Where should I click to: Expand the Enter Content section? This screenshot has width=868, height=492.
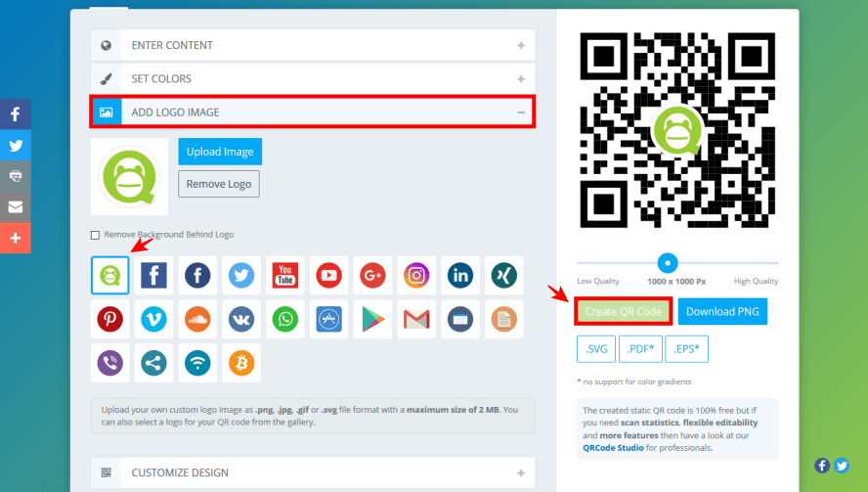(x=313, y=45)
